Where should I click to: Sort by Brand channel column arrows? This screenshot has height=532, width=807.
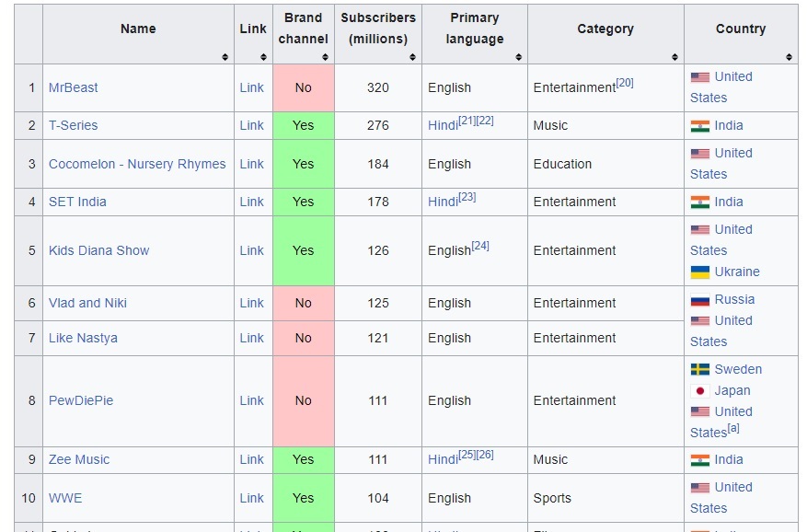click(325, 57)
